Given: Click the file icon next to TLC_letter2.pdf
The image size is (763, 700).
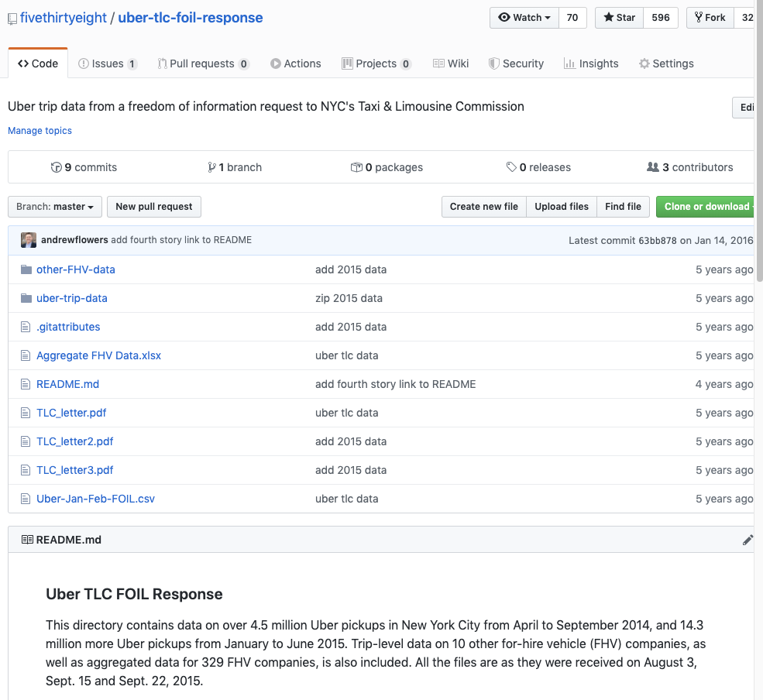Looking at the screenshot, I should coord(26,441).
